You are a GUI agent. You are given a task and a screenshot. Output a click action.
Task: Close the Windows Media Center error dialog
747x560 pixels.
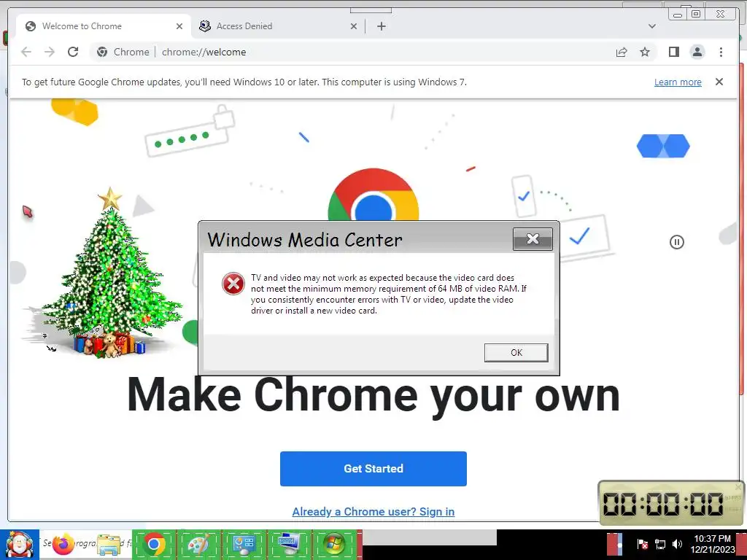pyautogui.click(x=533, y=239)
